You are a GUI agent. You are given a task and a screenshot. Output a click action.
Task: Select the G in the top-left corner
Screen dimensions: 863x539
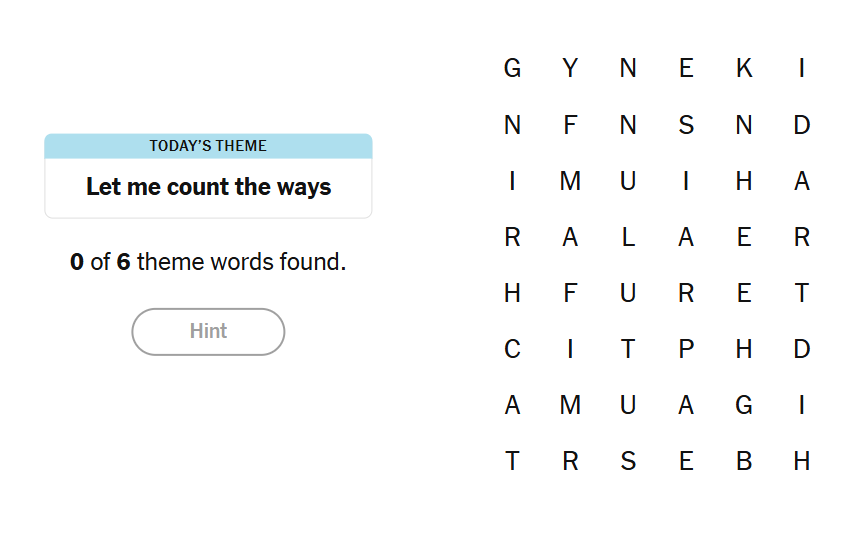512,68
